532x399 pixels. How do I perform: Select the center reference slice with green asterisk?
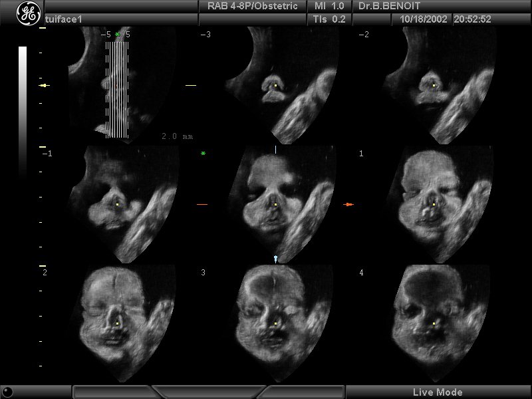pyautogui.click(x=281, y=205)
